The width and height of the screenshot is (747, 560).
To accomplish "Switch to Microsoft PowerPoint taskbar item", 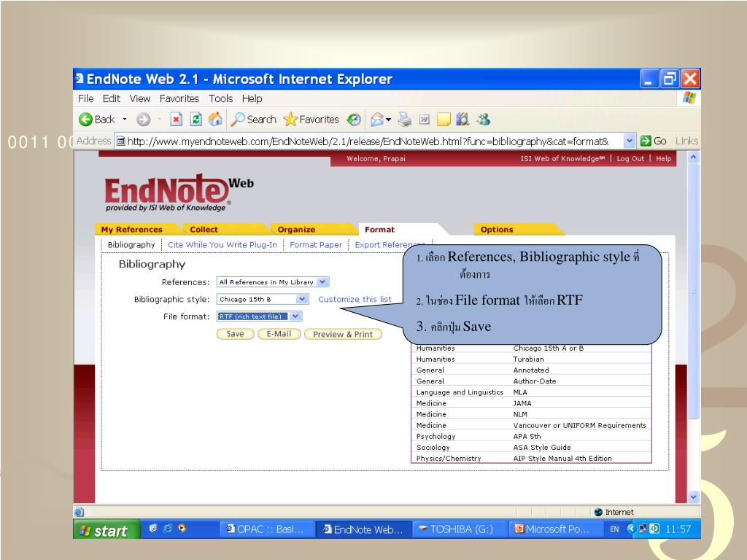I will pyautogui.click(x=554, y=529).
